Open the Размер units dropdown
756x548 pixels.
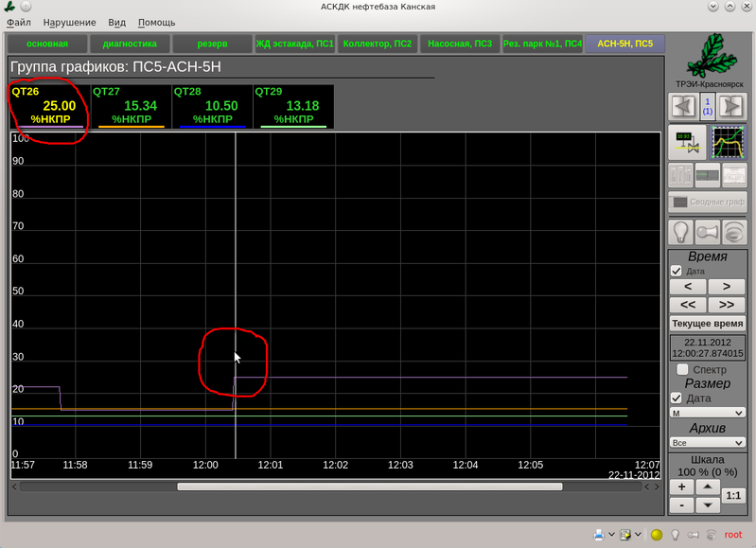707,413
